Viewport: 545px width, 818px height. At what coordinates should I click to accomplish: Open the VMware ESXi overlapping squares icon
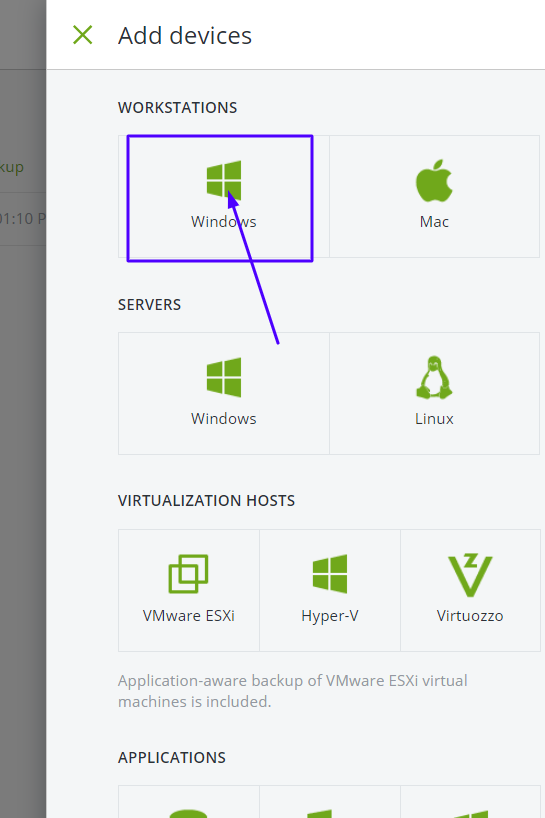tap(188, 574)
